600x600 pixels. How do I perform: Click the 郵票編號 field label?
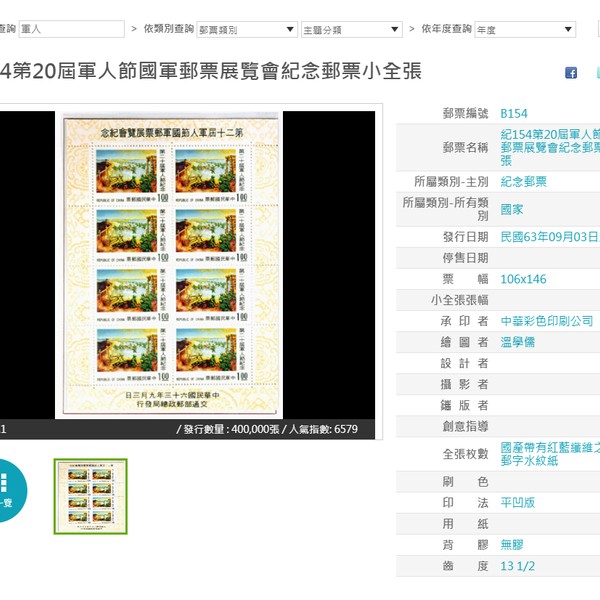click(465, 114)
